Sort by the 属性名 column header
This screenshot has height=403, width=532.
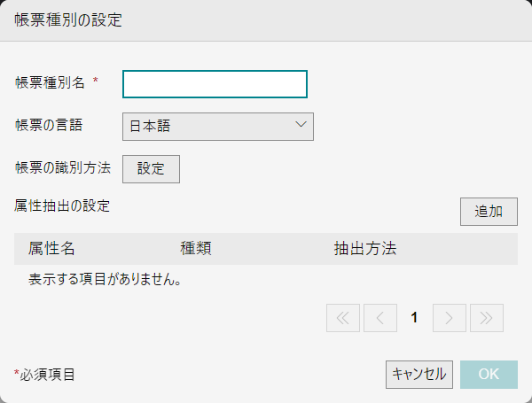point(51,249)
